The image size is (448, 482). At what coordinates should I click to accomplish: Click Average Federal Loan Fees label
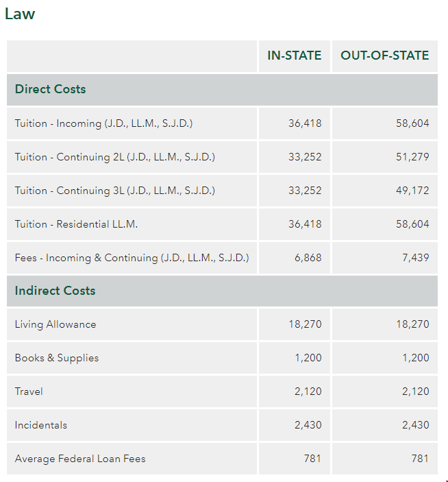(x=80, y=459)
